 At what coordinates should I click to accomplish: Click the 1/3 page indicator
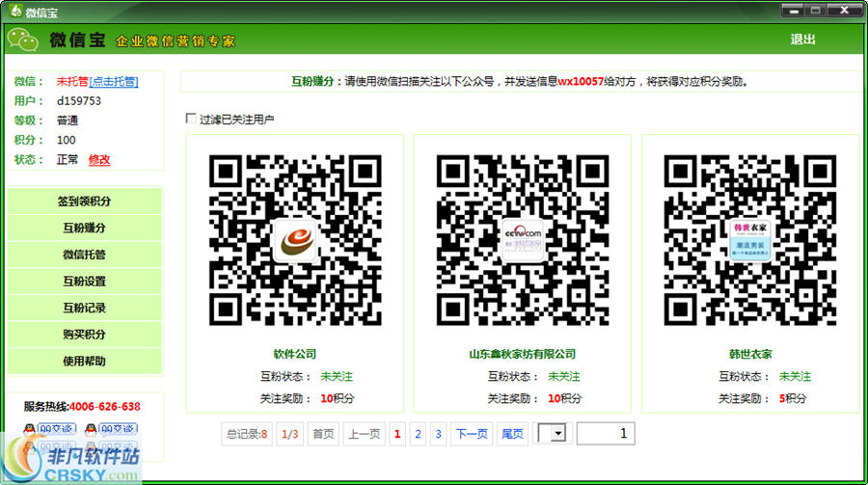[x=290, y=434]
